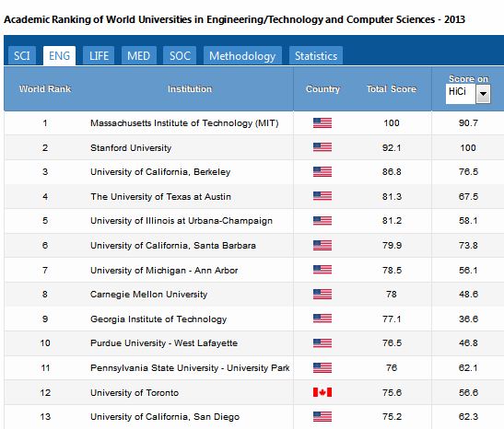Click the US flag beside Stanford University
The height and width of the screenshot is (429, 504).
(322, 147)
